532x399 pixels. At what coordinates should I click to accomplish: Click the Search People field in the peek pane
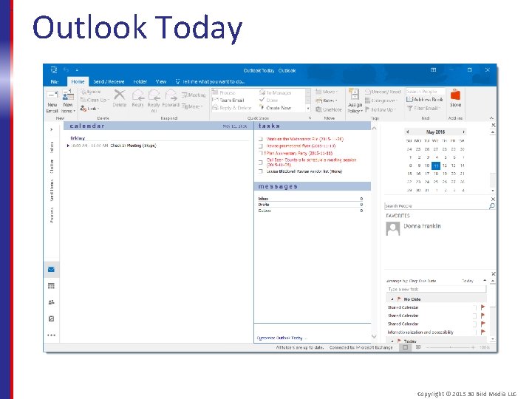point(437,206)
